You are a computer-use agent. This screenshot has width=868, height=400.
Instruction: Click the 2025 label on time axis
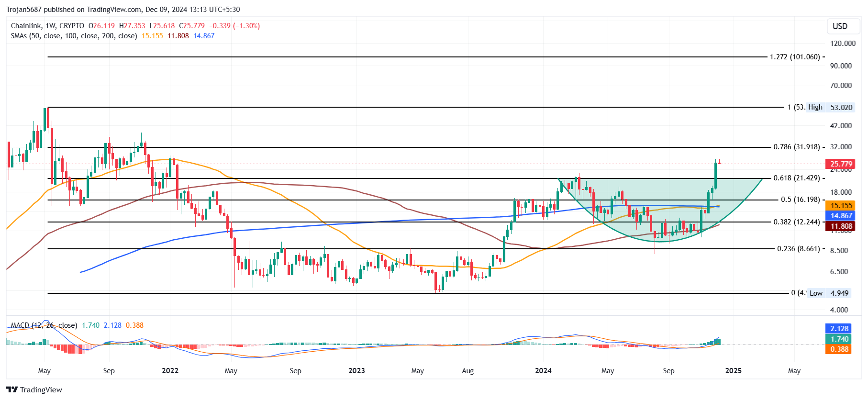click(x=734, y=371)
